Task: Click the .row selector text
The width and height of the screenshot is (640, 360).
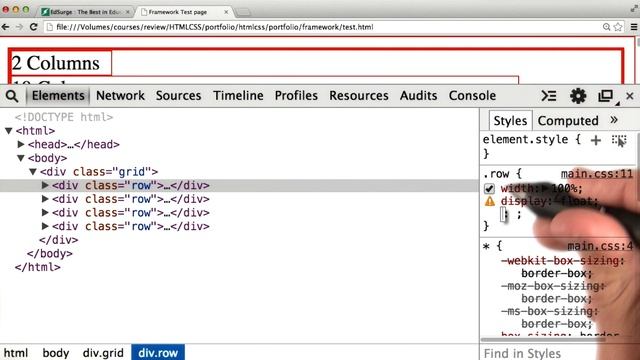Action: coord(495,174)
